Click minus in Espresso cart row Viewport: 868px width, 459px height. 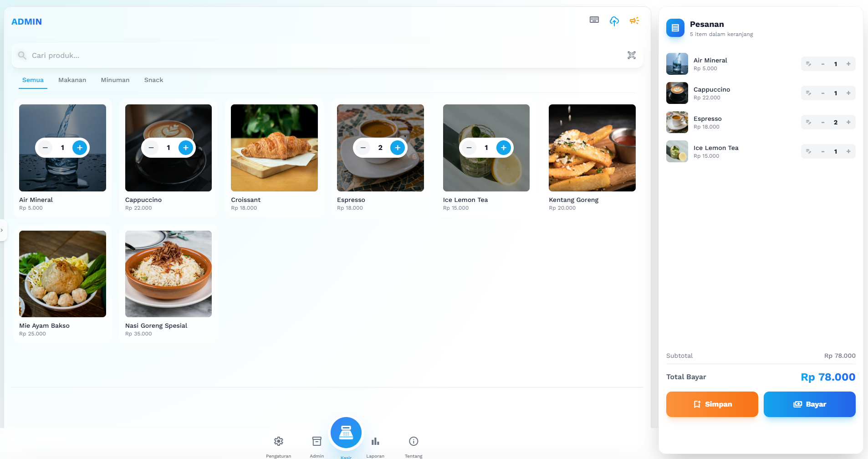point(823,122)
